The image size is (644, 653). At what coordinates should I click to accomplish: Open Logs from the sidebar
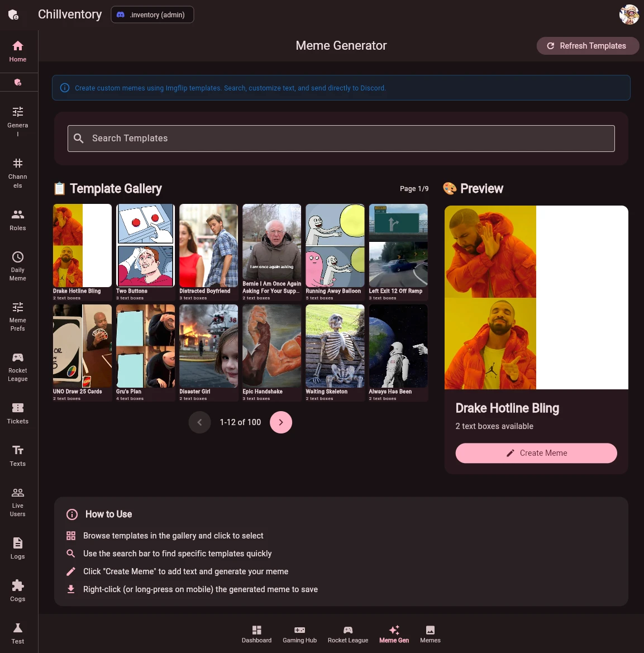tap(17, 547)
